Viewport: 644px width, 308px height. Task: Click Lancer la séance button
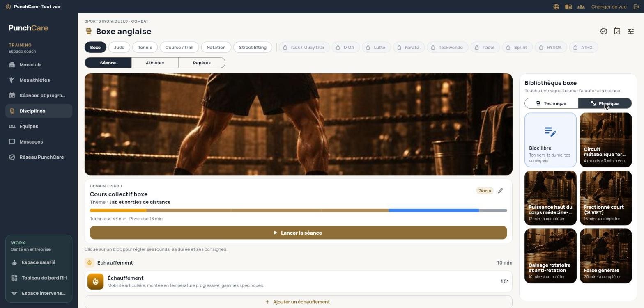pos(298,233)
